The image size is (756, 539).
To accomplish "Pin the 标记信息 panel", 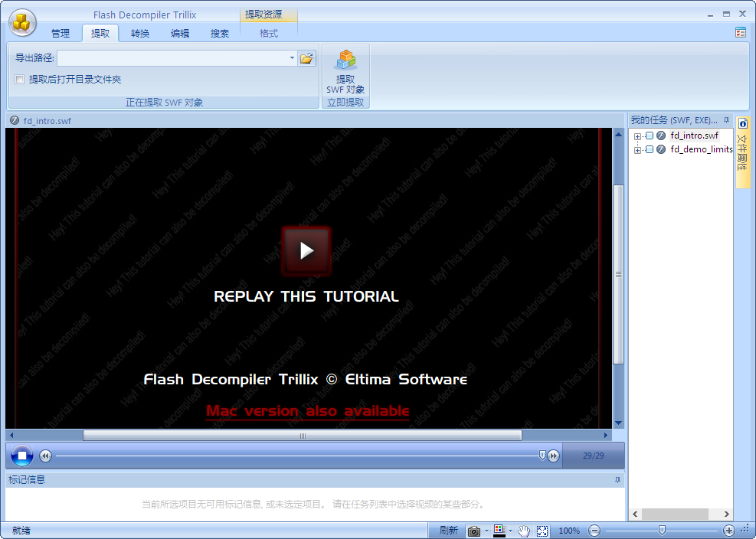I will 617,480.
